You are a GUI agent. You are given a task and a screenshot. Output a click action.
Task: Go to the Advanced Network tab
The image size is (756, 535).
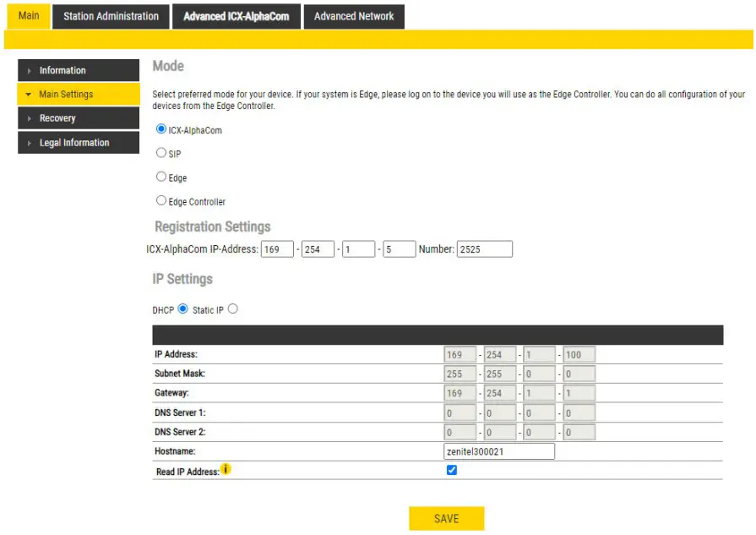tap(354, 16)
